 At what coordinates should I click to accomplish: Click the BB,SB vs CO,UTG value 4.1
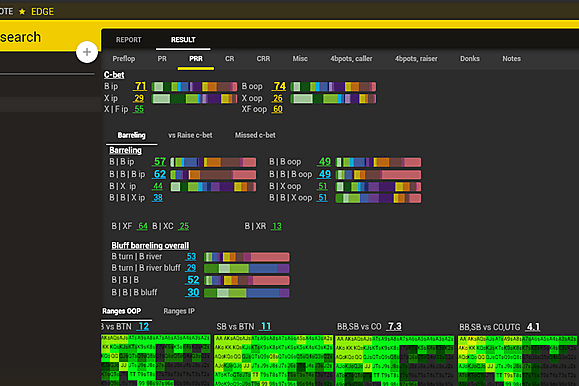(533, 327)
